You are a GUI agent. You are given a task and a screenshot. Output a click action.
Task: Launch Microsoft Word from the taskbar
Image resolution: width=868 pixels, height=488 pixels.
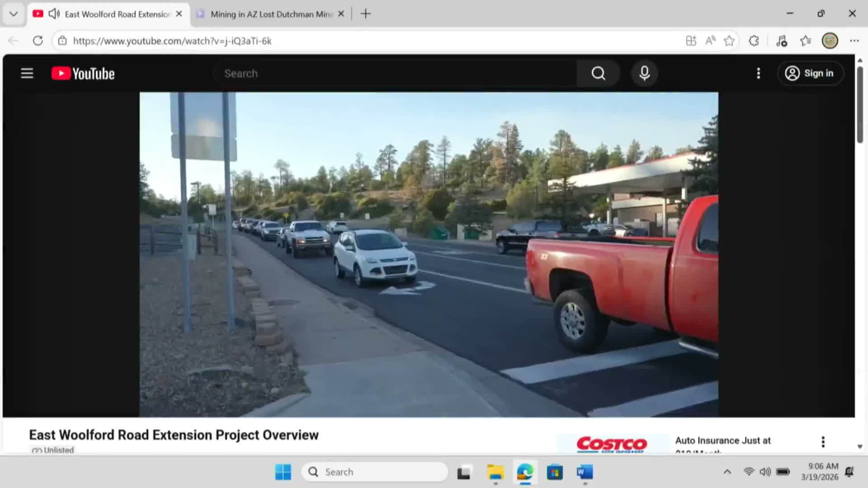[584, 472]
